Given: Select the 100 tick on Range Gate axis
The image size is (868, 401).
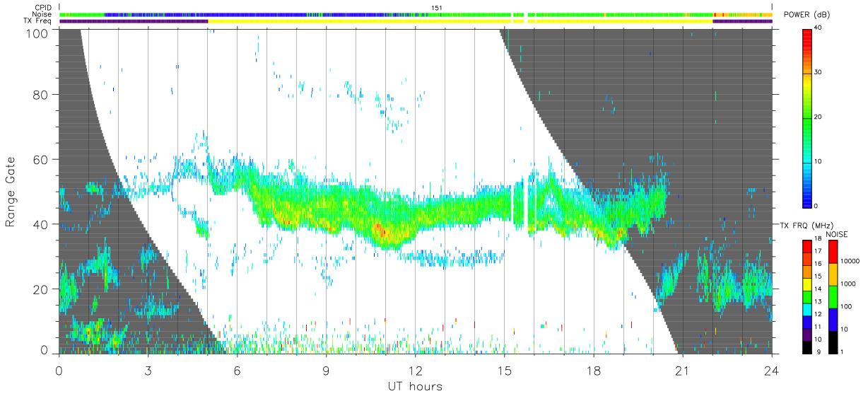Looking at the screenshot, I should [37, 33].
